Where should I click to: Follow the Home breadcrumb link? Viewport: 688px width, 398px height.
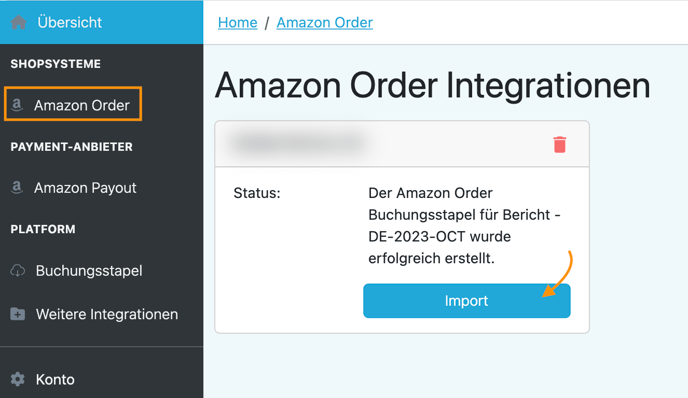click(x=238, y=22)
